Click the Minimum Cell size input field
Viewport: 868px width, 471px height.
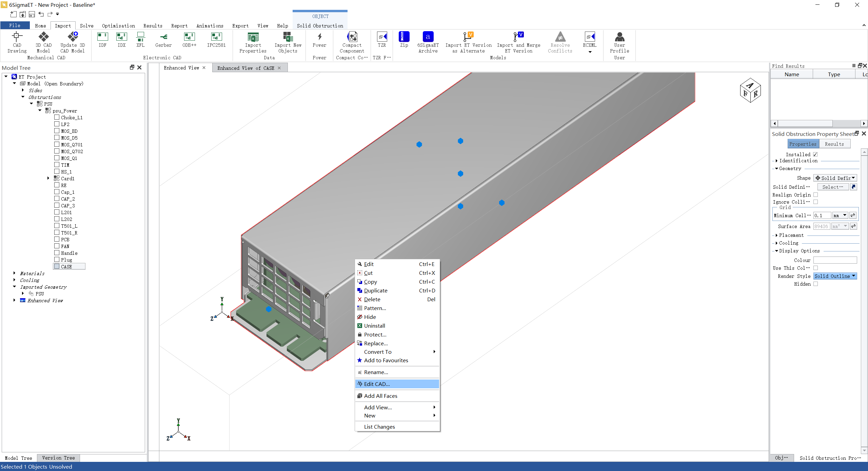822,216
